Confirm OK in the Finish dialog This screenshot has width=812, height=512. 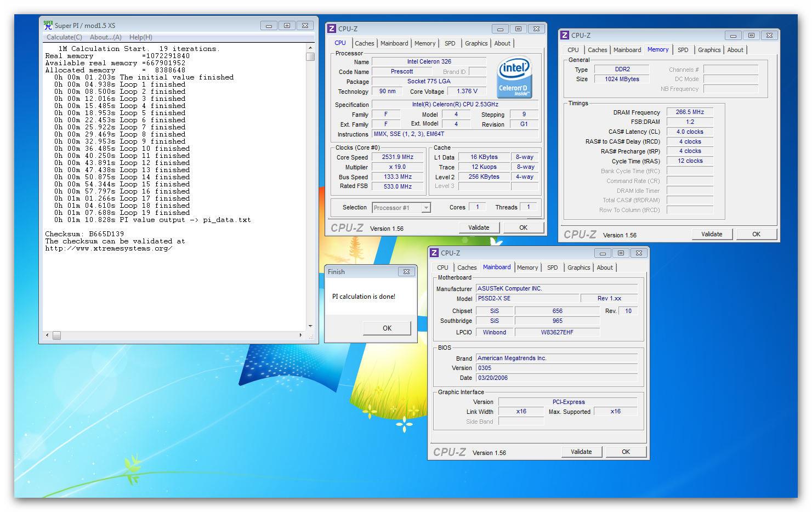click(x=387, y=328)
